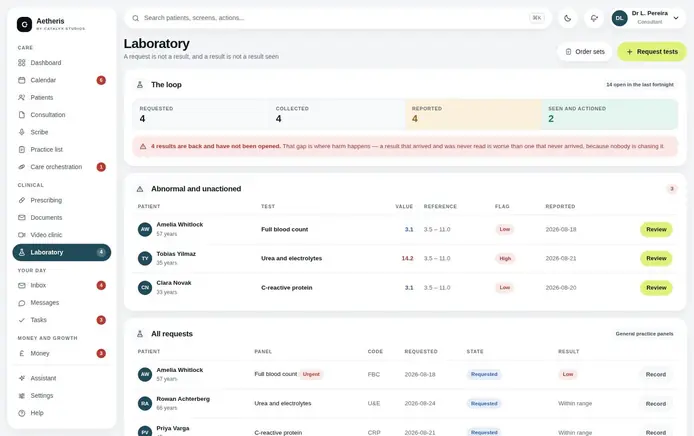Screen dimensions: 694x436
Task: Click the Prescribing pill icon
Action: coord(21,200)
